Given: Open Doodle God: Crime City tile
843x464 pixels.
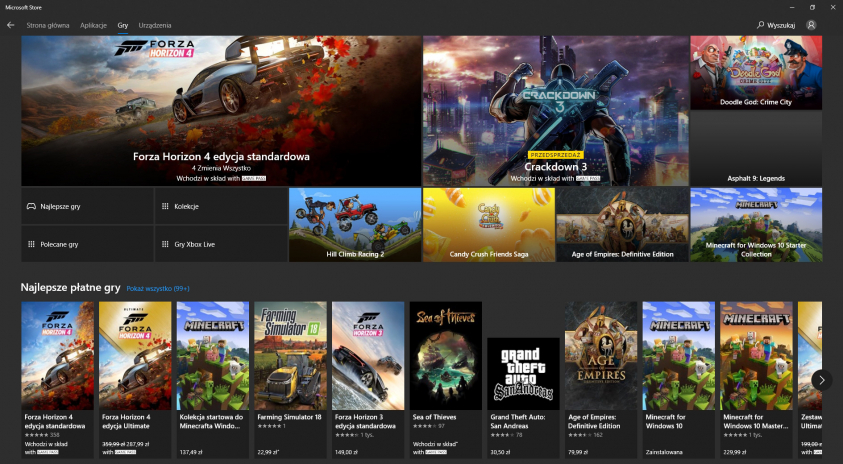Looking at the screenshot, I should (x=756, y=72).
